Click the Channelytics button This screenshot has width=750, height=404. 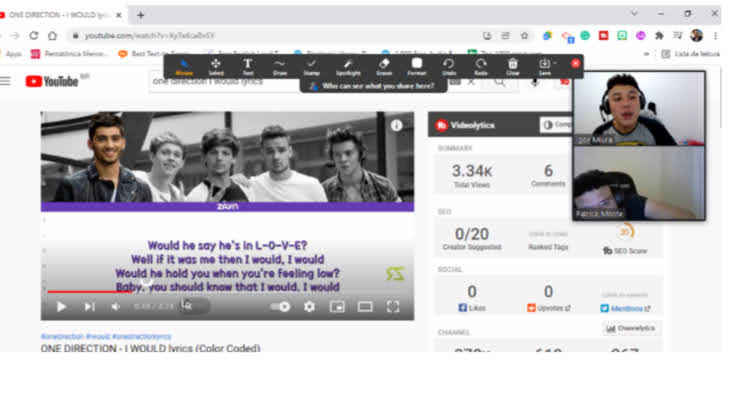tap(631, 328)
